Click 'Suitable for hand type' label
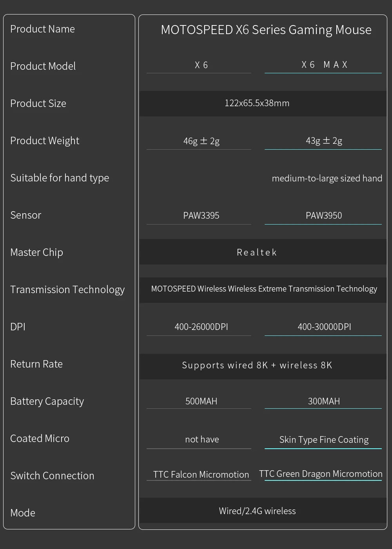 tap(60, 178)
